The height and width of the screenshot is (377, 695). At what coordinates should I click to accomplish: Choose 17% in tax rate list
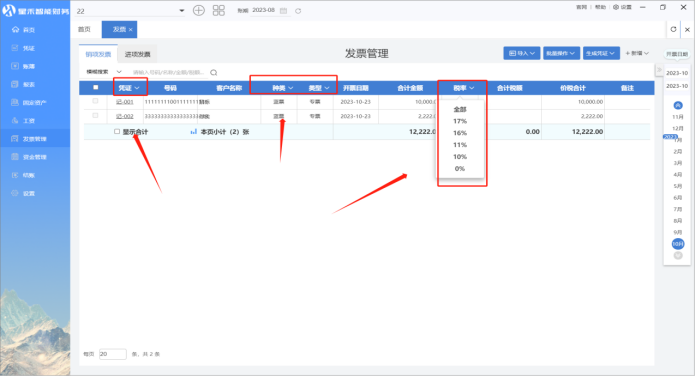[x=460, y=121]
